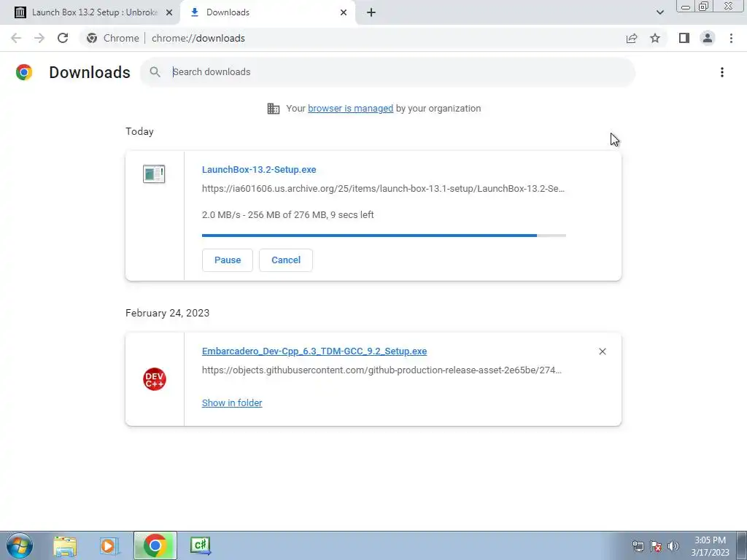This screenshot has width=747, height=560.
Task: Click the taskbar clock showing 3:05 PM
Action: coord(710,546)
